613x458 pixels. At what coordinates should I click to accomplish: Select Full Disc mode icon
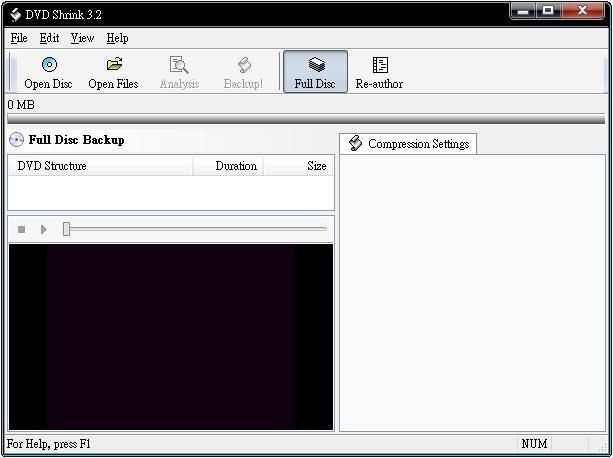(315, 66)
